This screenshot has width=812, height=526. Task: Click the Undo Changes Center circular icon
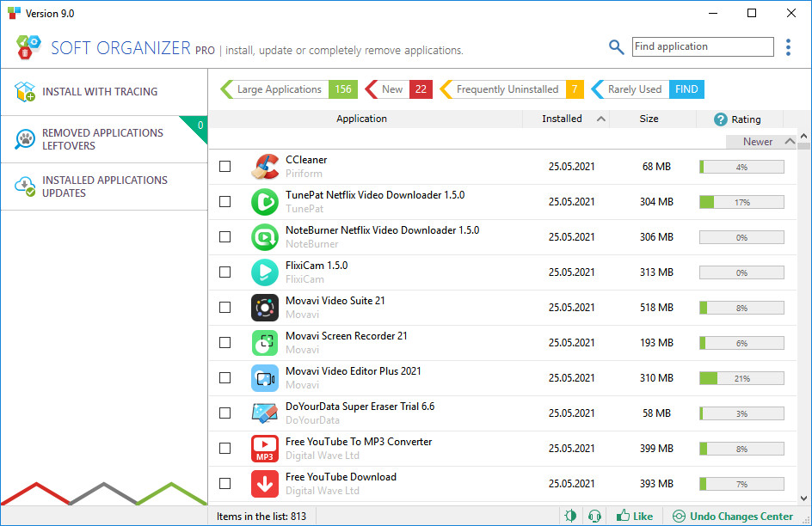tap(679, 517)
